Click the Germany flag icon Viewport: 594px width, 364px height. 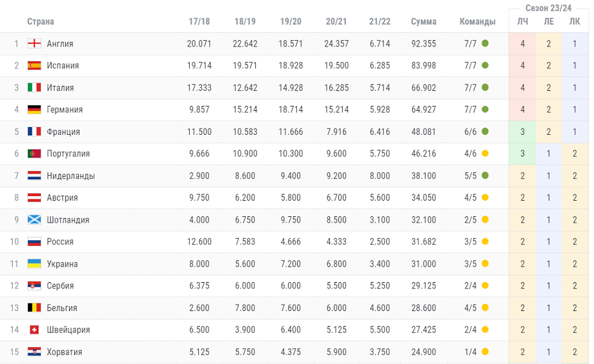[34, 110]
